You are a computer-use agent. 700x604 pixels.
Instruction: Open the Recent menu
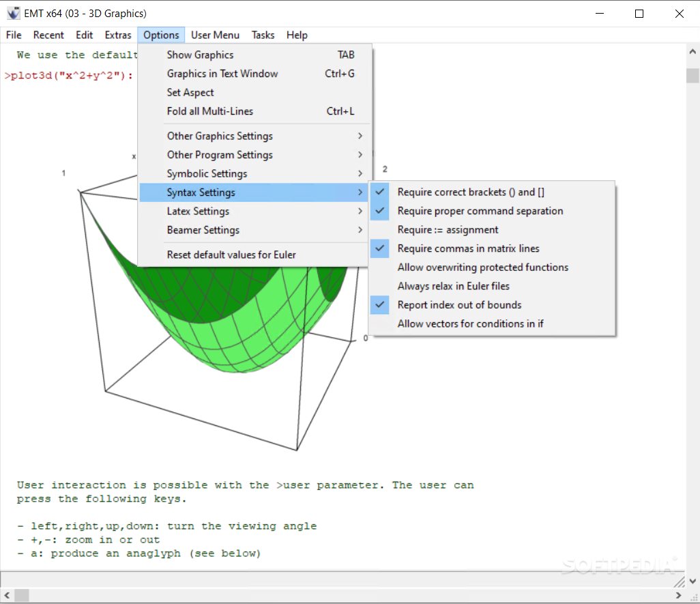[x=48, y=35]
